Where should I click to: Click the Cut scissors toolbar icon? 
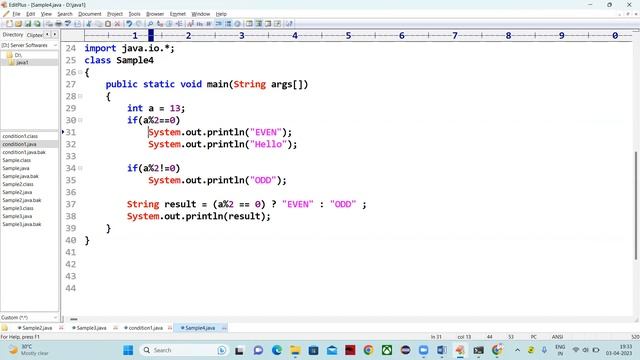pyautogui.click(x=89, y=24)
